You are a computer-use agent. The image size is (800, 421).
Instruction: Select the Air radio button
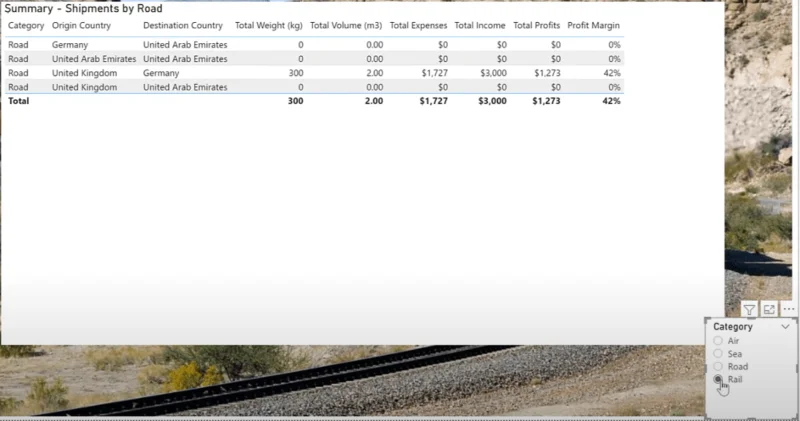click(718, 340)
